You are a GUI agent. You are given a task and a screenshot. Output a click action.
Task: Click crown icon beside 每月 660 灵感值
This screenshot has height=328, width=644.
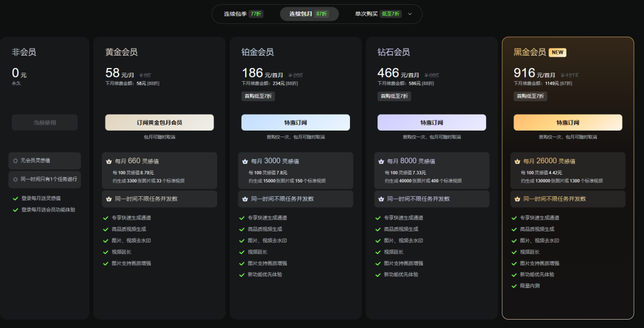[109, 161]
